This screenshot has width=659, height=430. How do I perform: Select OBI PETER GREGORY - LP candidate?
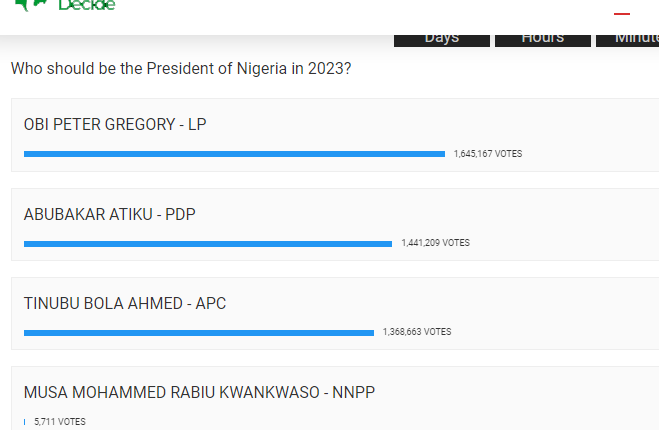(x=115, y=124)
